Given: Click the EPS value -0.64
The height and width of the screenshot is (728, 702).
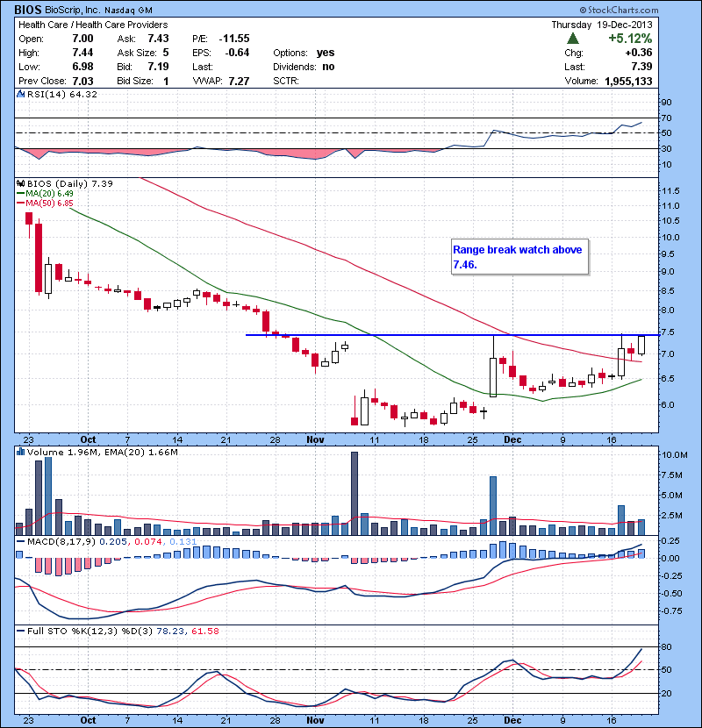Looking at the screenshot, I should pyautogui.click(x=237, y=53).
